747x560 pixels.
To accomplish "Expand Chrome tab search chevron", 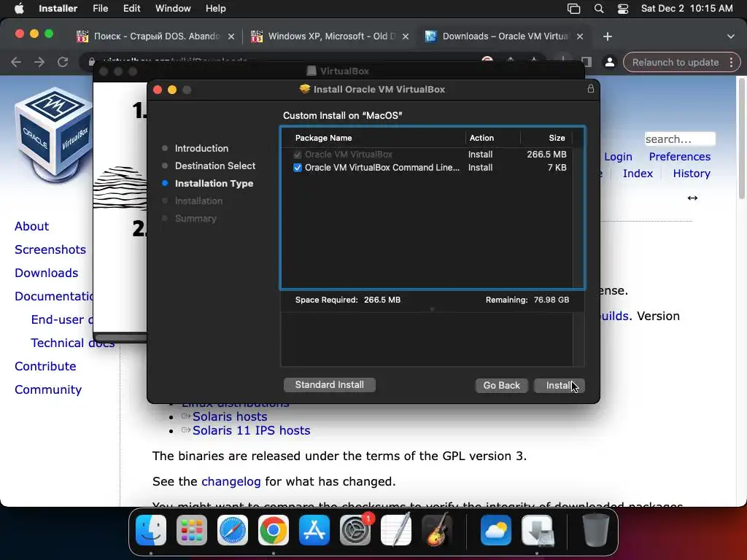I will pos(730,36).
